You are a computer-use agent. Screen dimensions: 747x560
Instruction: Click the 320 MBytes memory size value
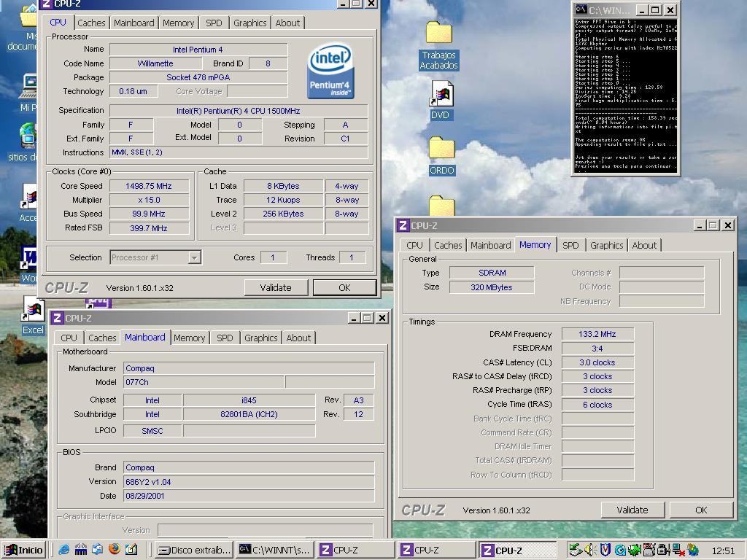tap(492, 287)
